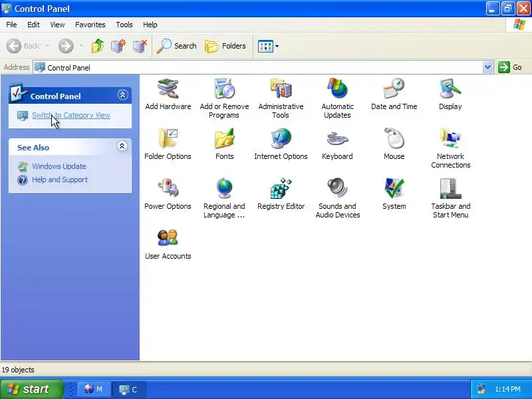Click Switch to Category View link
This screenshot has height=399, width=532.
[x=71, y=115]
